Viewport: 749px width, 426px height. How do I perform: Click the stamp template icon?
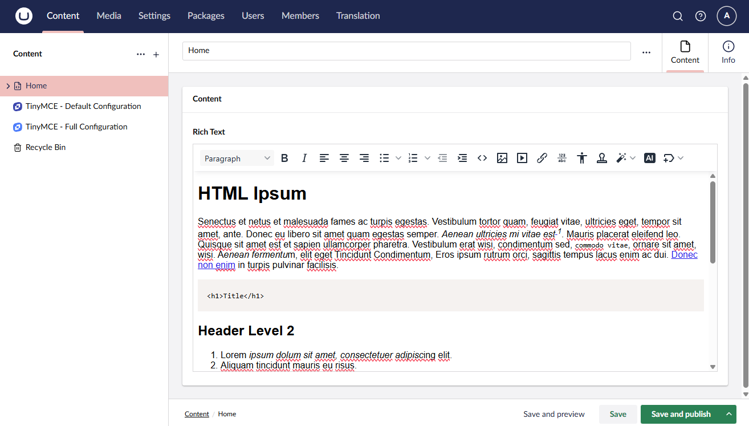pyautogui.click(x=602, y=158)
